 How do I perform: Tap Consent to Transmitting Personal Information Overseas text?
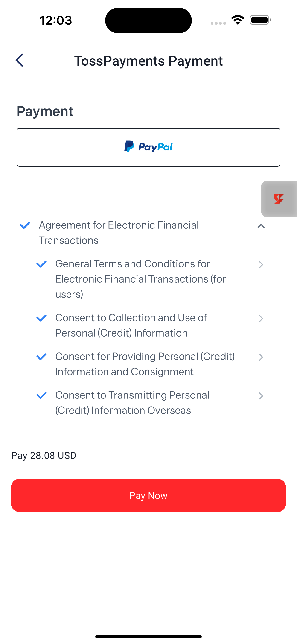(x=132, y=403)
